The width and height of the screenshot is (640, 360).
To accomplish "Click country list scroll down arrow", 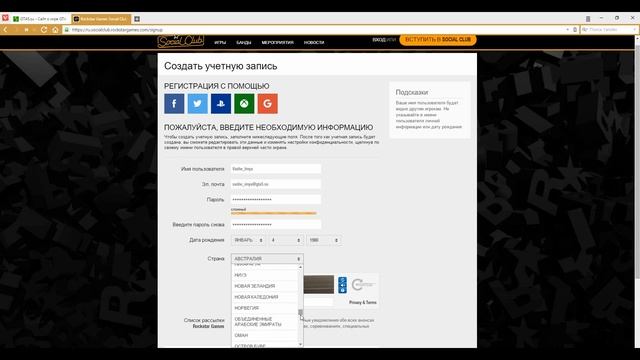I will click(301, 345).
